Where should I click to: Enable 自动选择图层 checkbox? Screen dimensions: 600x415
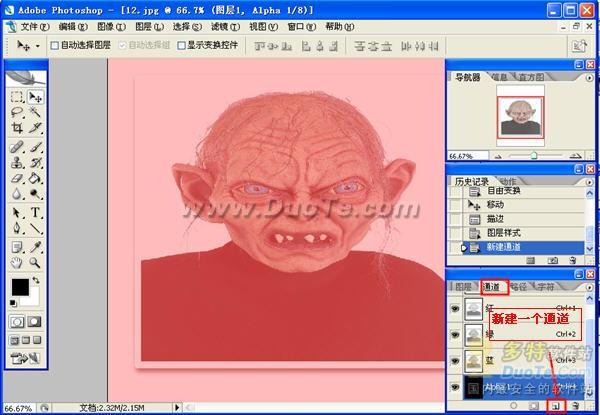[x=55, y=46]
